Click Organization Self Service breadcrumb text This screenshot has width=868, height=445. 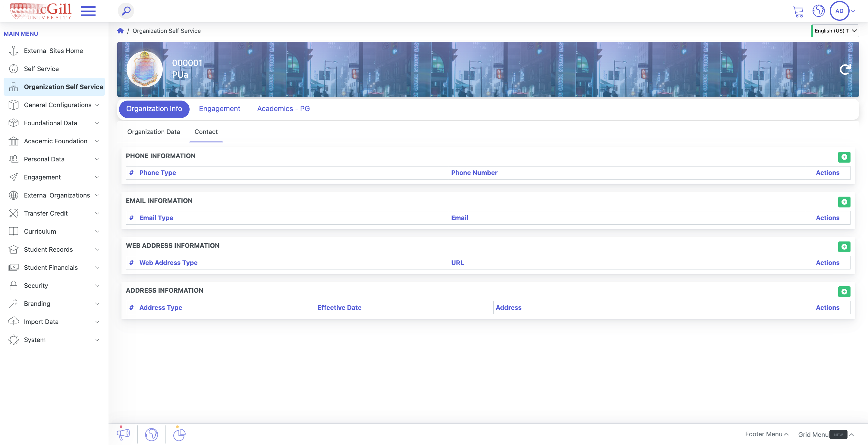166,31
